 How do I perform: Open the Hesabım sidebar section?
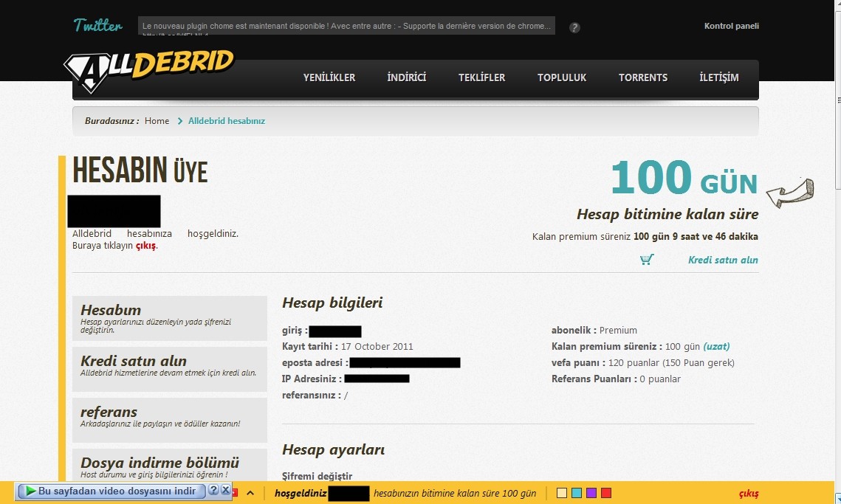coord(170,319)
